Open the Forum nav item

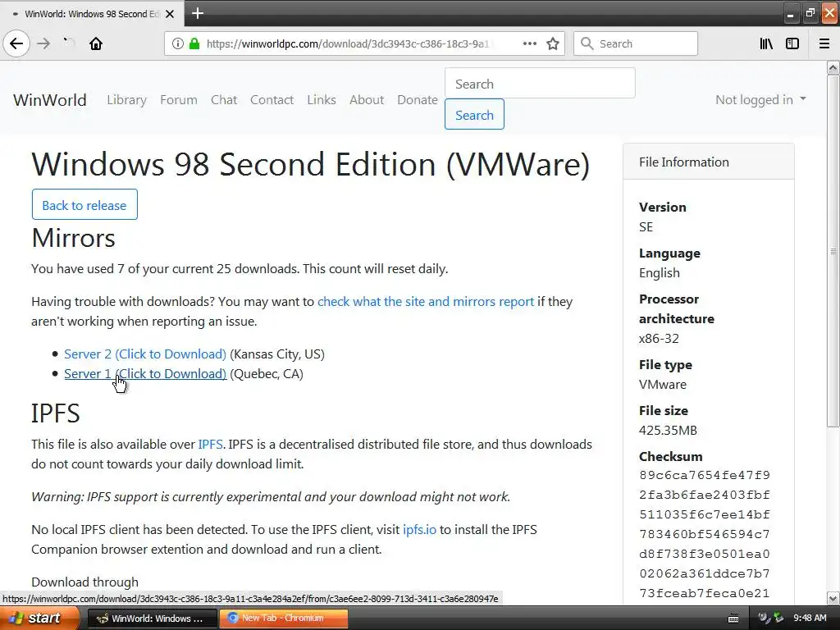tap(178, 100)
